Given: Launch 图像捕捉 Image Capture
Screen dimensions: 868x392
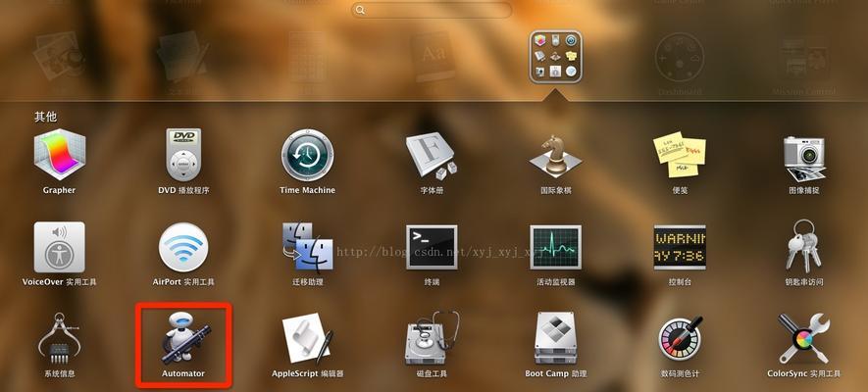Looking at the screenshot, I should pyautogui.click(x=804, y=158).
